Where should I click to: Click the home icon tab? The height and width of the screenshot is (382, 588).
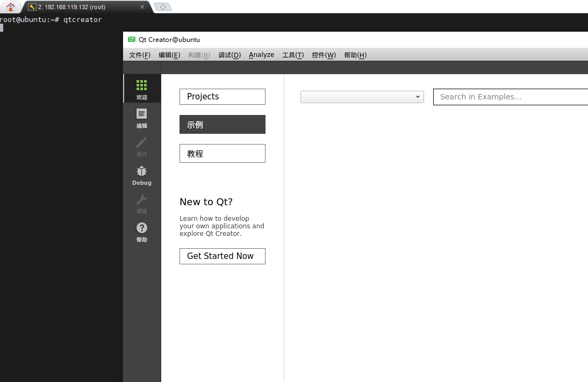click(x=11, y=7)
